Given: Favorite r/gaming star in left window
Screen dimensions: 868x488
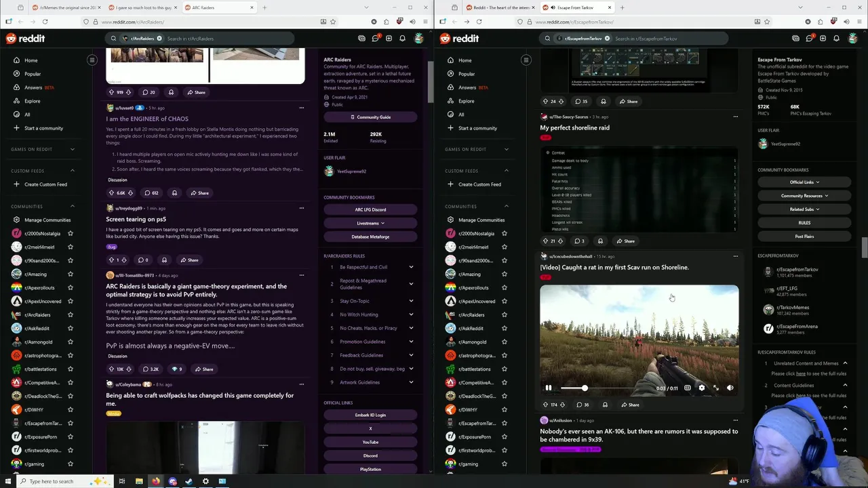Looking at the screenshot, I should [71, 464].
